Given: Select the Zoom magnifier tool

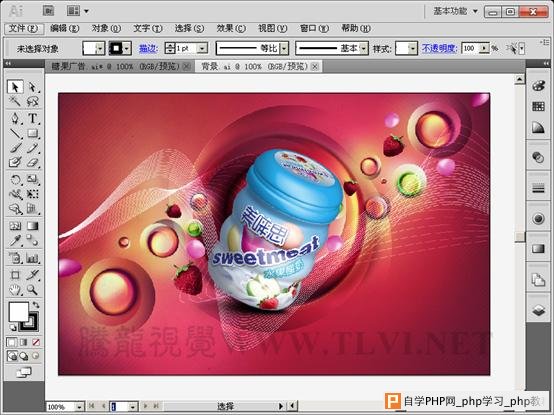Looking at the screenshot, I should (33, 290).
